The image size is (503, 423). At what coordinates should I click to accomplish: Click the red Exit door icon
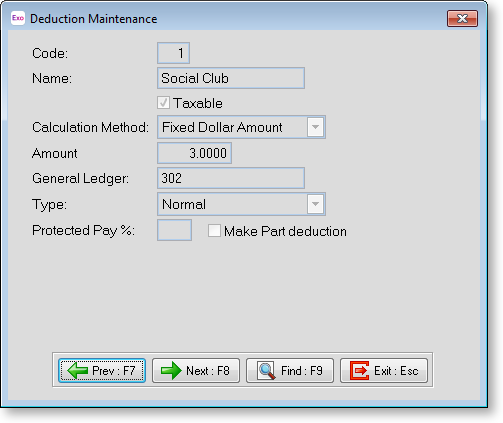tap(359, 370)
